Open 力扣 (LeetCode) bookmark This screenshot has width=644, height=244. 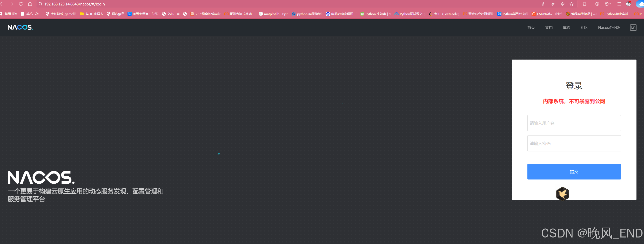pyautogui.click(x=444, y=14)
